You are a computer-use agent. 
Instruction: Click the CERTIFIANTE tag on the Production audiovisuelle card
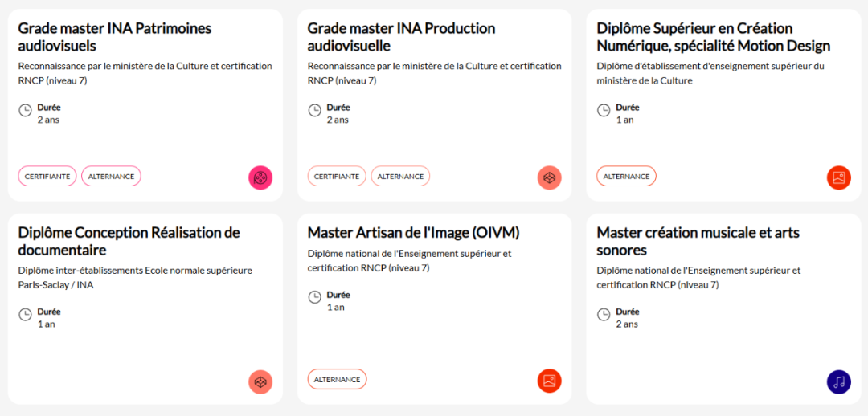point(337,177)
